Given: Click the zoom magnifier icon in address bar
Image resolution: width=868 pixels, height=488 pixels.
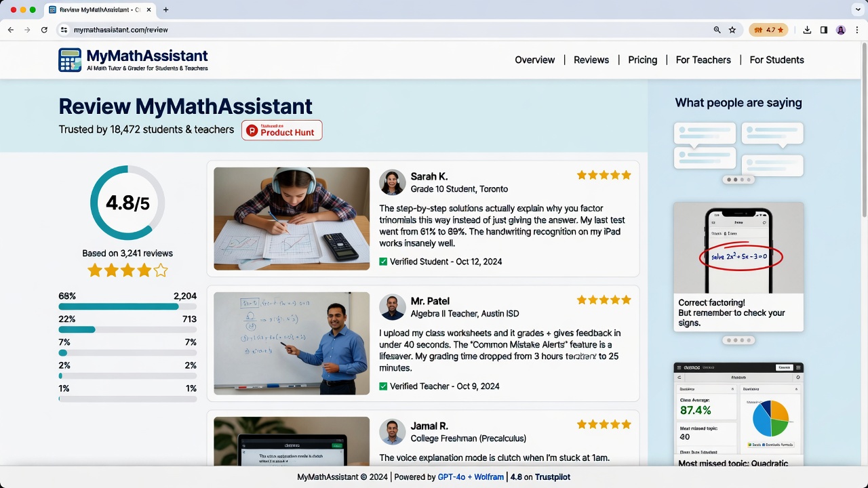Looking at the screenshot, I should 717,30.
